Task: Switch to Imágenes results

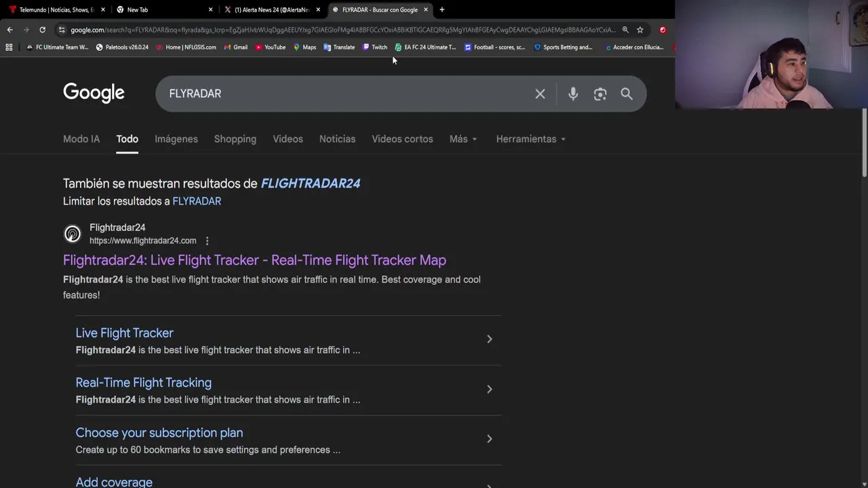Action: tap(176, 139)
